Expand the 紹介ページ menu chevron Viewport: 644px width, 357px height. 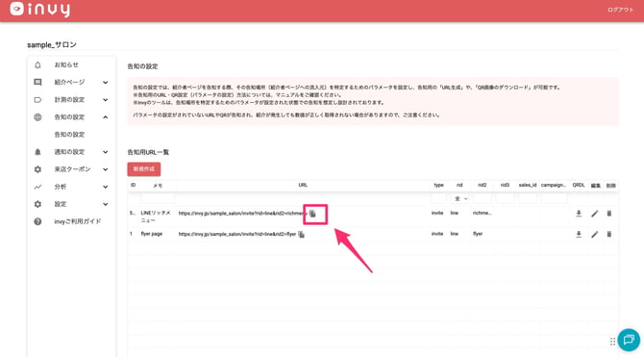point(106,82)
